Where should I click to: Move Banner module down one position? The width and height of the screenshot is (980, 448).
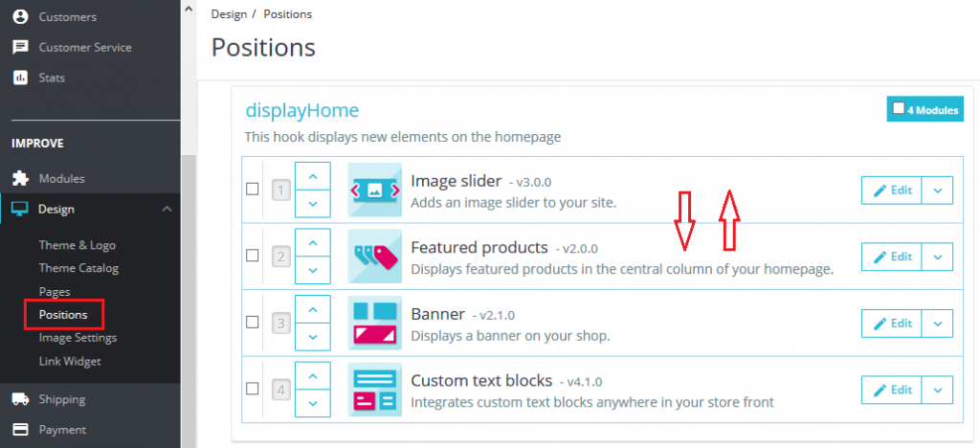[313, 336]
